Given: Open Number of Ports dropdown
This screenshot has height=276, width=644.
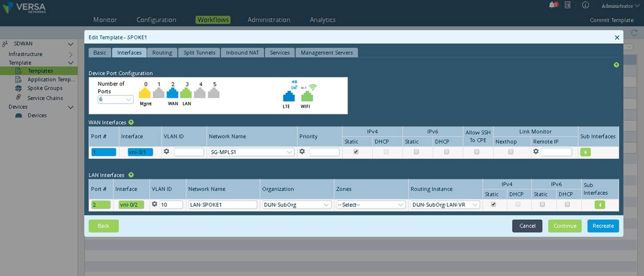Looking at the screenshot, I should pos(115,99).
